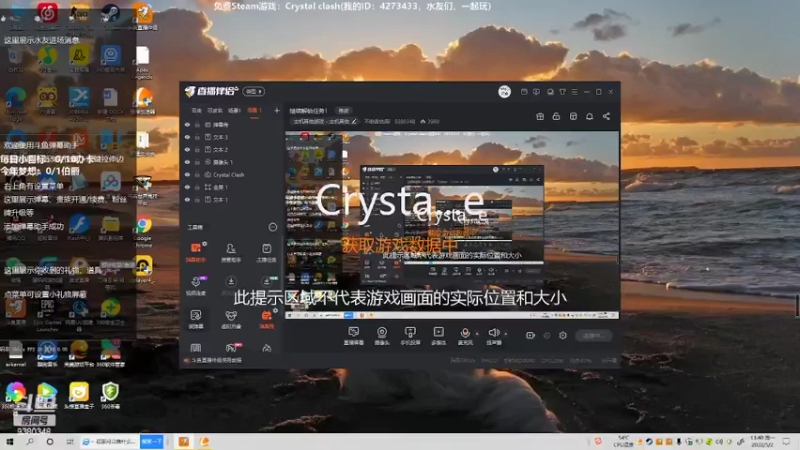Lock the Crystal Clash source layer
This screenshot has width=800, height=450.
tap(197, 174)
